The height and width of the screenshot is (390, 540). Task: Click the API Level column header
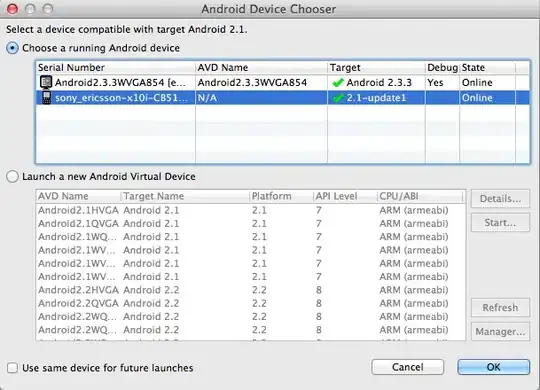pyautogui.click(x=345, y=196)
